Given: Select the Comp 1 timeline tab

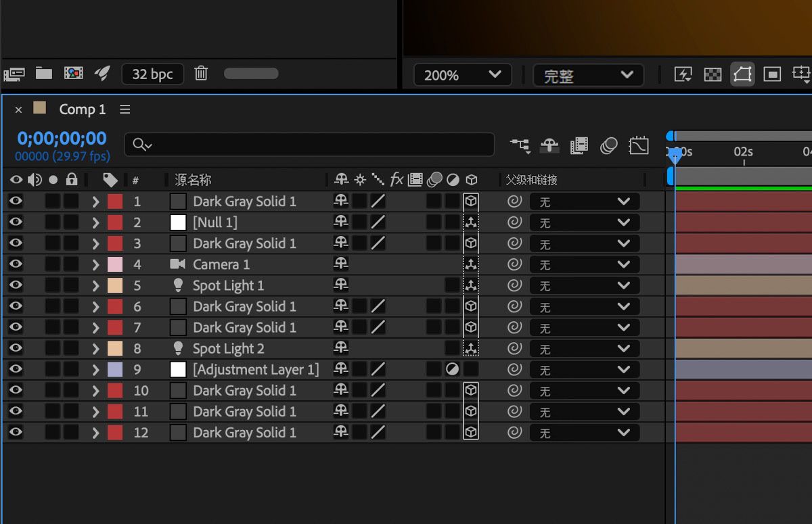Looking at the screenshot, I should pyautogui.click(x=82, y=110).
